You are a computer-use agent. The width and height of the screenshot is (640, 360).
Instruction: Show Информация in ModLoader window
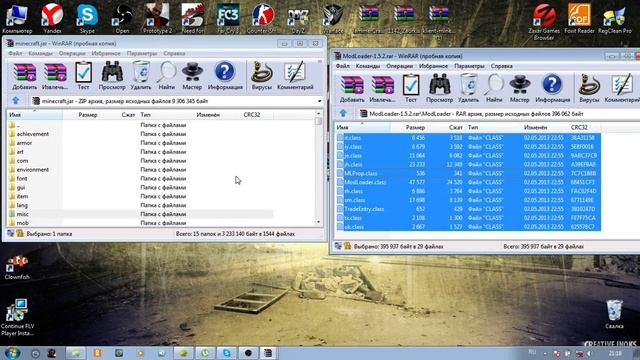(x=552, y=88)
